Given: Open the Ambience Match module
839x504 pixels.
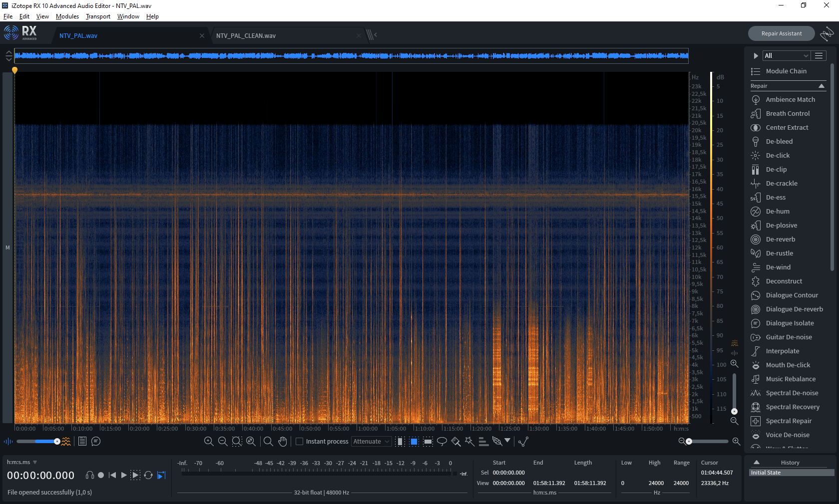Looking at the screenshot, I should [789, 100].
